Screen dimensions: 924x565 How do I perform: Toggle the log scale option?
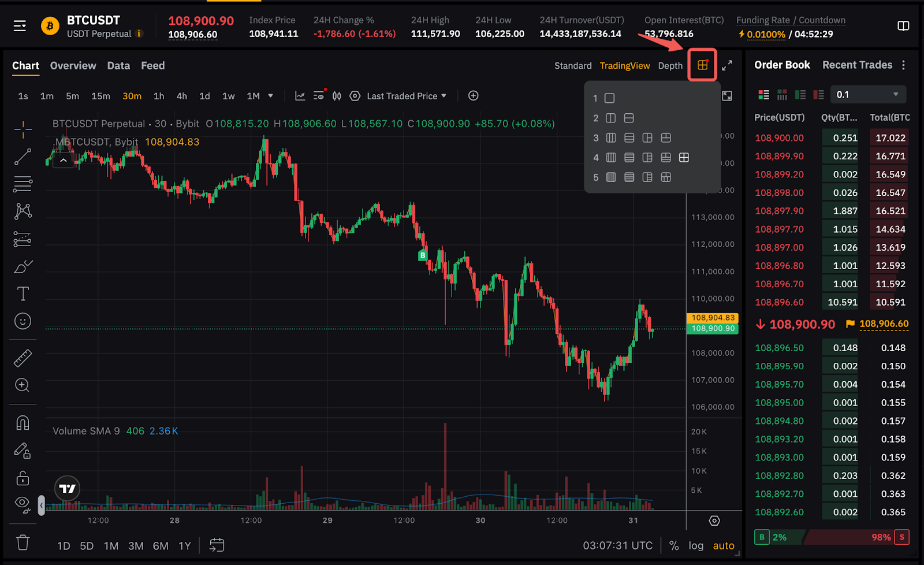click(x=696, y=545)
